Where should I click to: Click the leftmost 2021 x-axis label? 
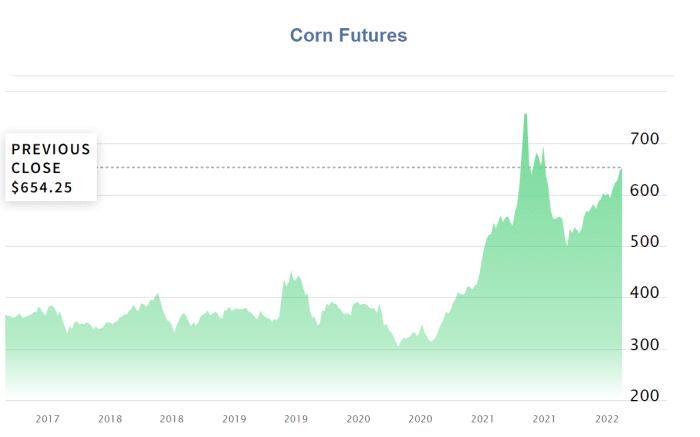482,419
